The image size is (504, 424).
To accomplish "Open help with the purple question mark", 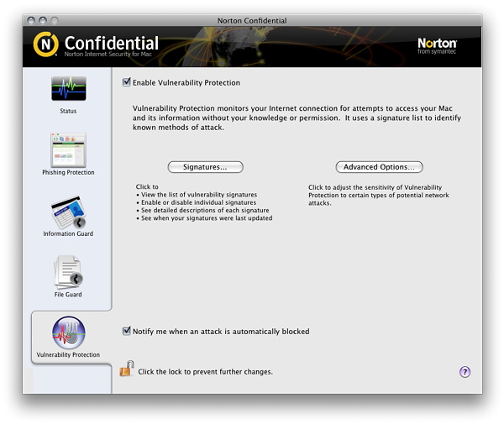I will [x=465, y=372].
